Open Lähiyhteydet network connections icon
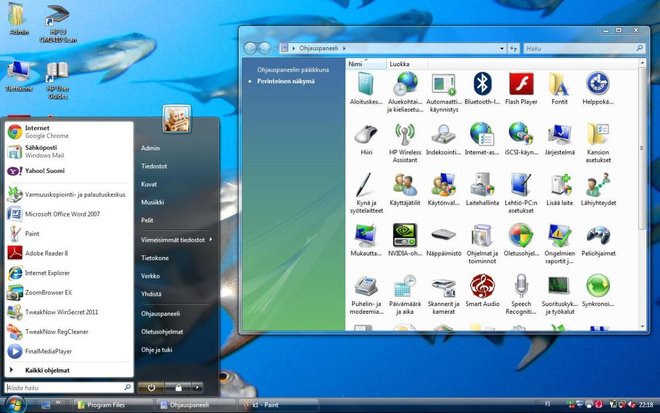Screen dimensions: 660x413 click(598, 185)
